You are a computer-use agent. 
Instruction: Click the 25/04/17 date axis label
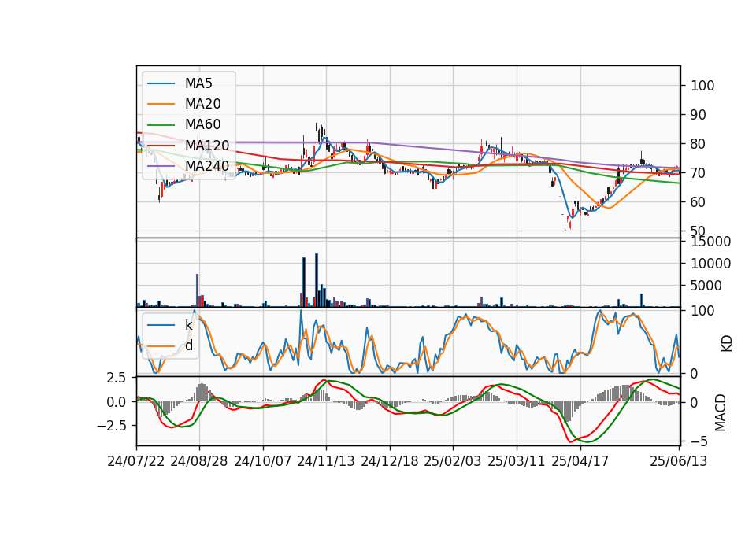click(580, 461)
